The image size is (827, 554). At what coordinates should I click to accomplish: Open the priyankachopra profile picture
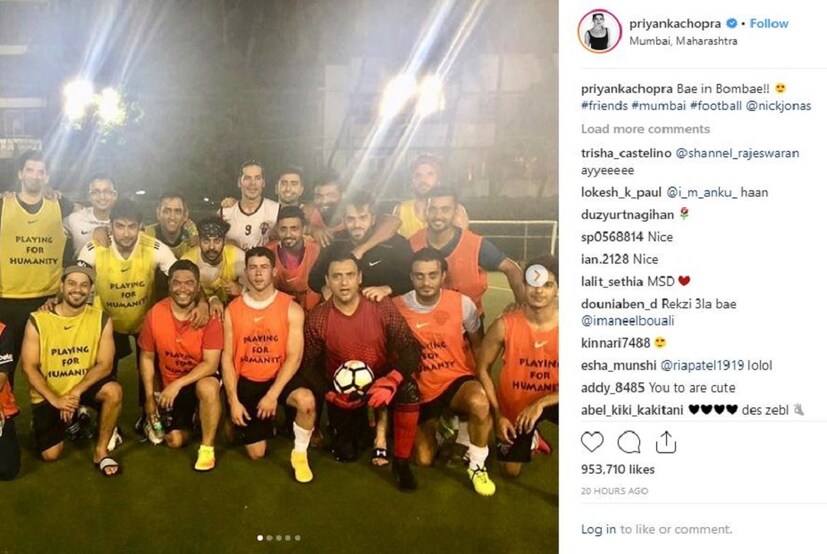click(599, 31)
